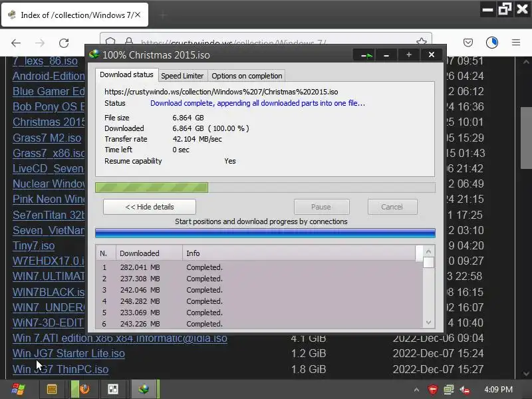The height and width of the screenshot is (399, 532).
Task: Click the padlock site info icon
Action: (129, 42)
